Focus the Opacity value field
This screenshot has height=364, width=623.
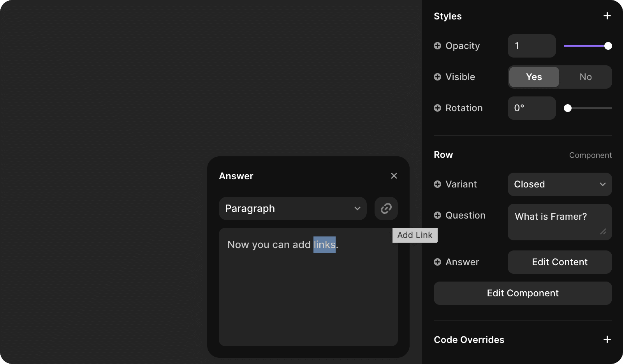click(531, 46)
